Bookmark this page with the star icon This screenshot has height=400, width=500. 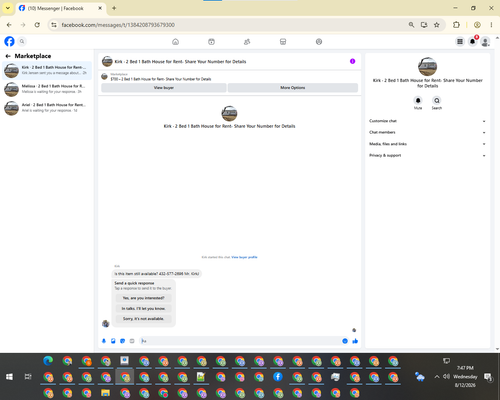pos(437,25)
